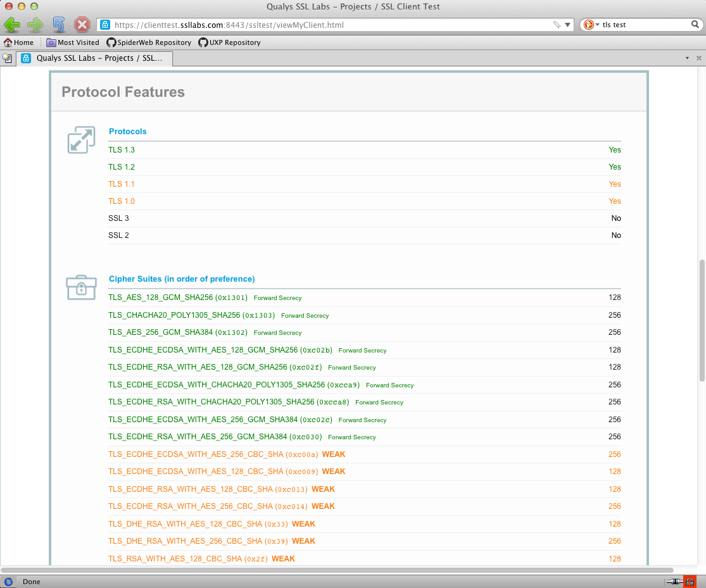Click TLS_ECDHE_ECDSA_WITH_CHACHA20_POLY1305_SHA256 row

pyautogui.click(x=364, y=385)
